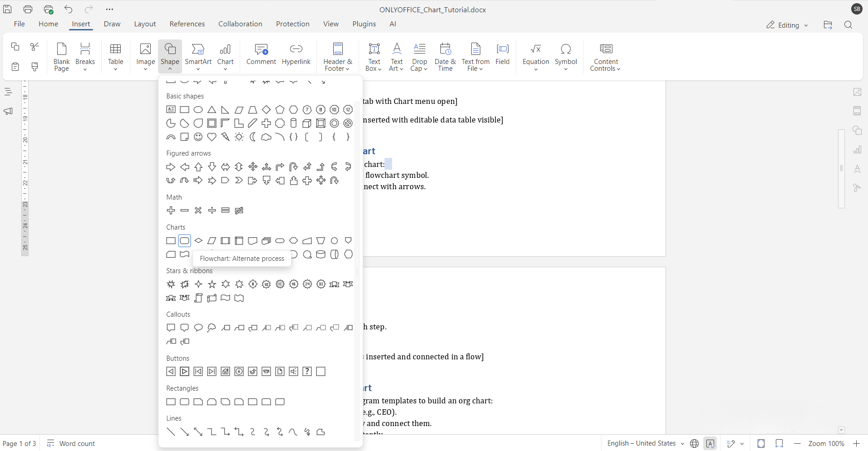Click the document vertical scrollbar

click(841, 168)
